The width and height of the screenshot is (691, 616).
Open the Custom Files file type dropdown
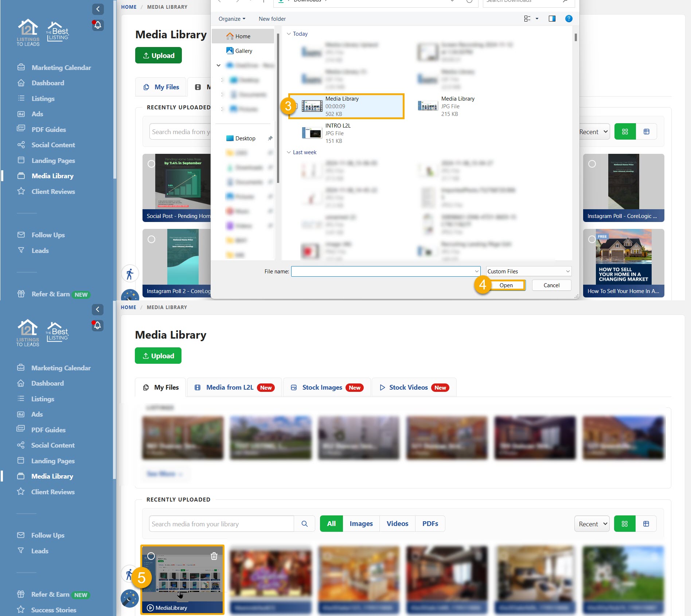(528, 271)
